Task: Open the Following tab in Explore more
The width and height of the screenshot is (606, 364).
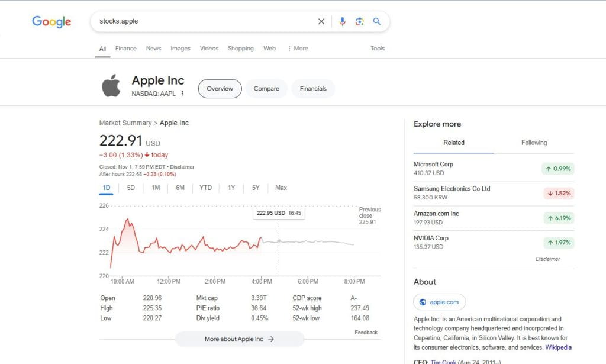Action: 534,143
